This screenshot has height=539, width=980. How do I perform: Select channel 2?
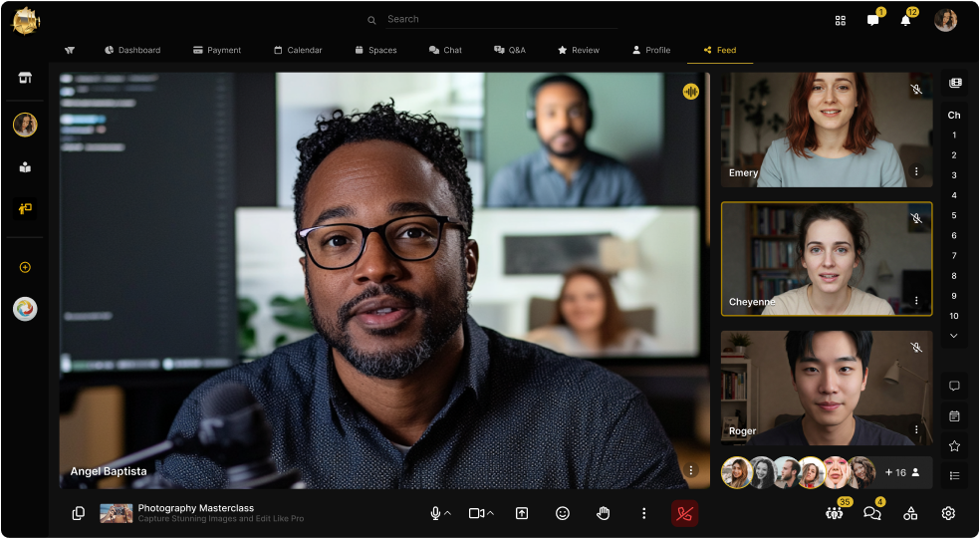tap(954, 155)
